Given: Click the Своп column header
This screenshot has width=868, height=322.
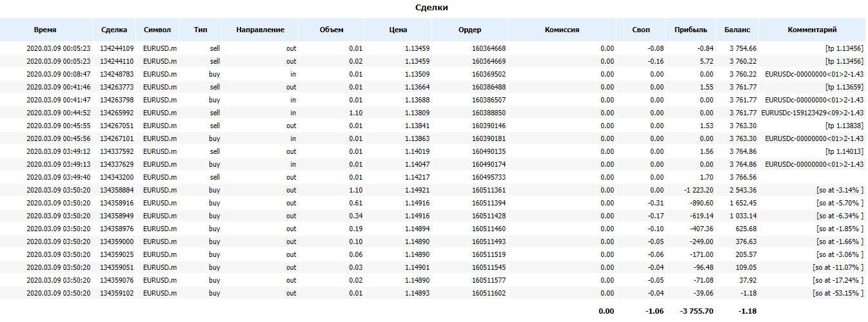Looking at the screenshot, I should [x=642, y=30].
